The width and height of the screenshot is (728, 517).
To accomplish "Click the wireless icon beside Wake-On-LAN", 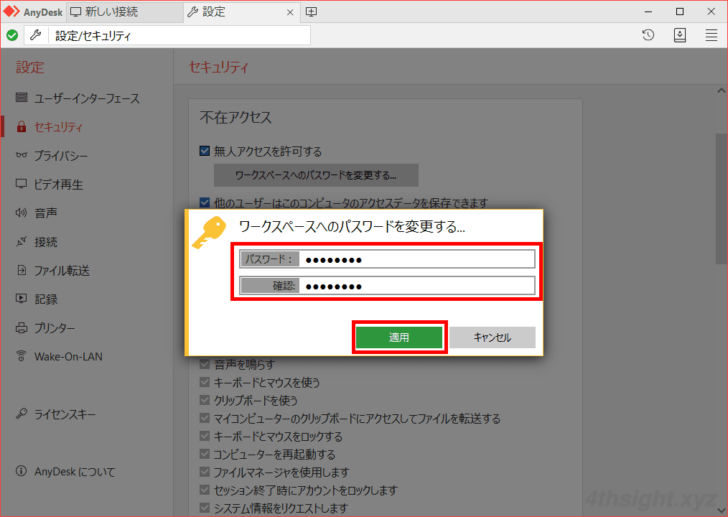I will coord(21,356).
